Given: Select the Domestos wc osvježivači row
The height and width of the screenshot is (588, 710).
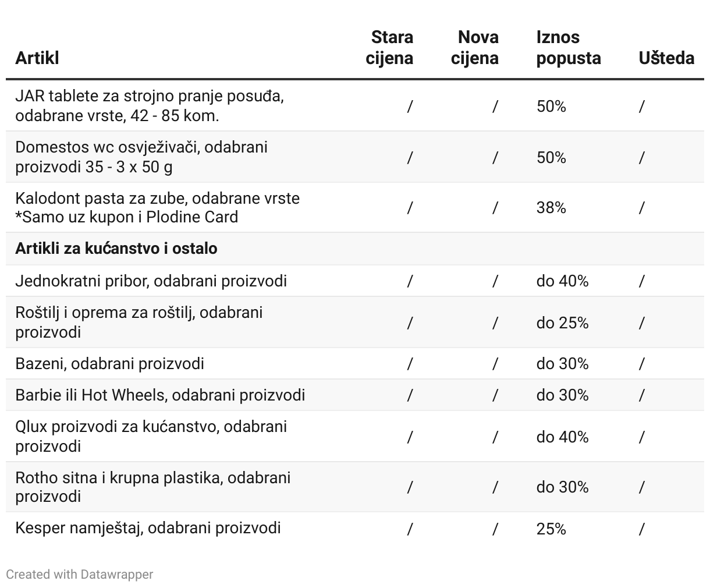Looking at the screenshot, I should 141,157.
